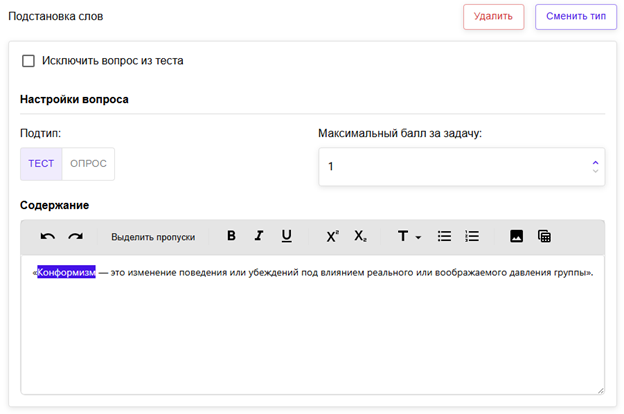Click the Подстановка слов title
The height and width of the screenshot is (414, 624).
56,16
